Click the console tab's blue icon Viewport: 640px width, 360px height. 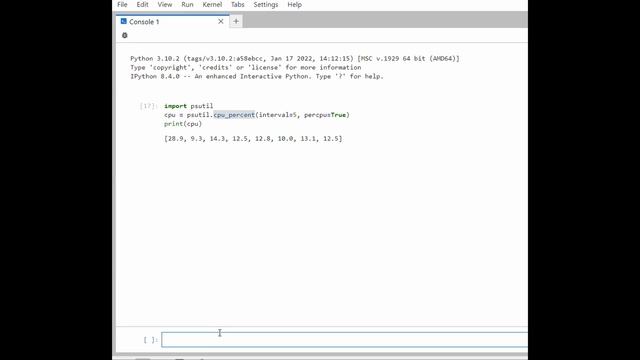(x=124, y=21)
